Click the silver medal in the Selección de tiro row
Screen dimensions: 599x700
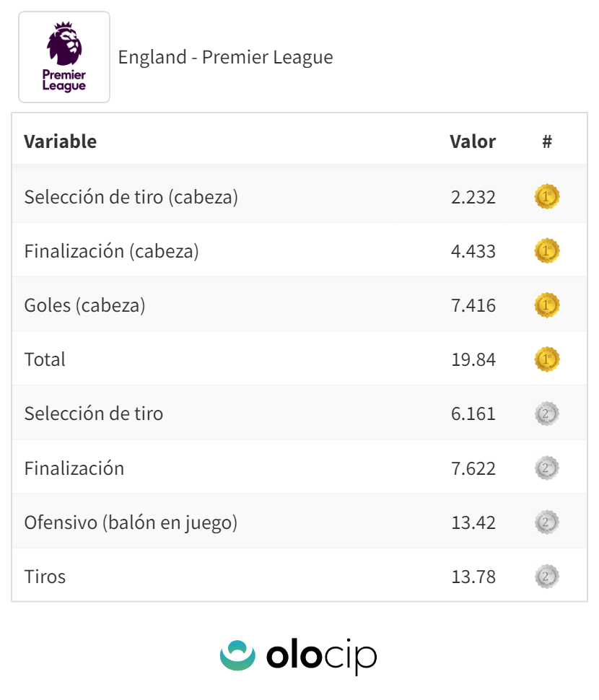tap(547, 414)
